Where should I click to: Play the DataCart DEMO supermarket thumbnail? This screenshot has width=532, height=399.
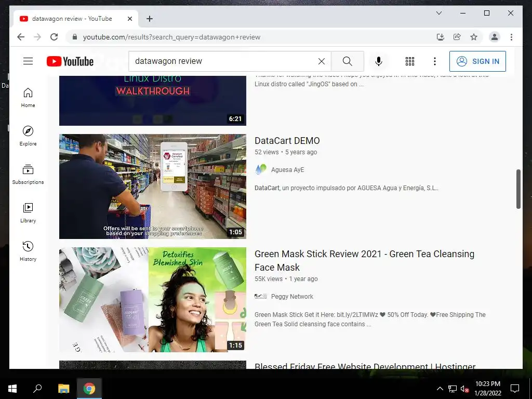pos(153,187)
